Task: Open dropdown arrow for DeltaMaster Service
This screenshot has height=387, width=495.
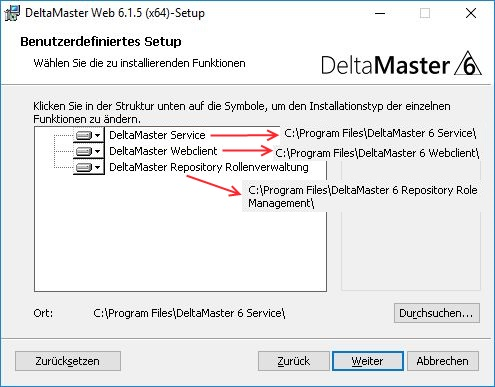Action: [x=97, y=136]
